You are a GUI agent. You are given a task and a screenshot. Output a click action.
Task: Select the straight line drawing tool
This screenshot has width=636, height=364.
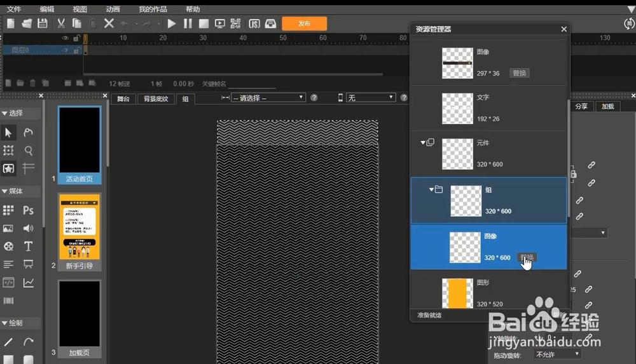coord(8,342)
